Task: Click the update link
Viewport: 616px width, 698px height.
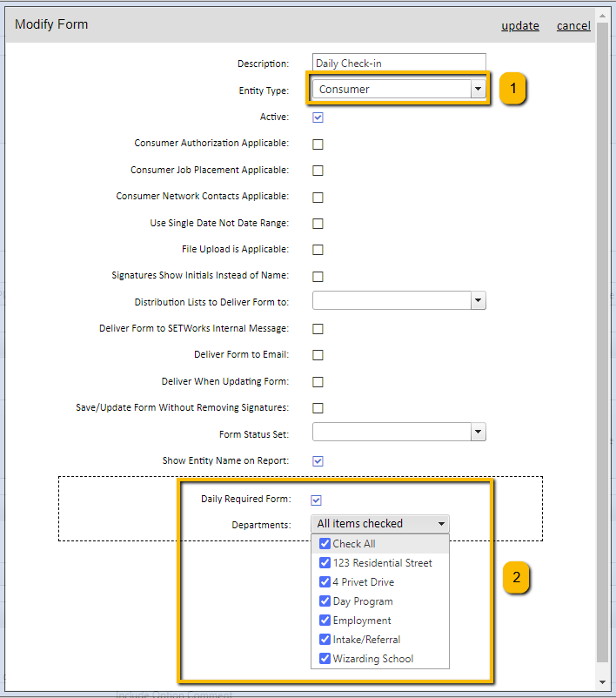Action: click(520, 26)
